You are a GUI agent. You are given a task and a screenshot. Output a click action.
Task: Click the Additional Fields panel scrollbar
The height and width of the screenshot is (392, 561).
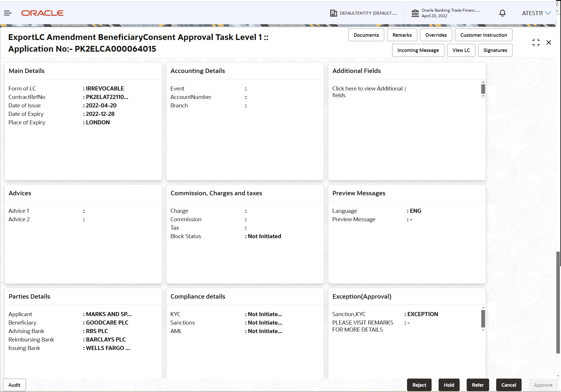pyautogui.click(x=483, y=89)
